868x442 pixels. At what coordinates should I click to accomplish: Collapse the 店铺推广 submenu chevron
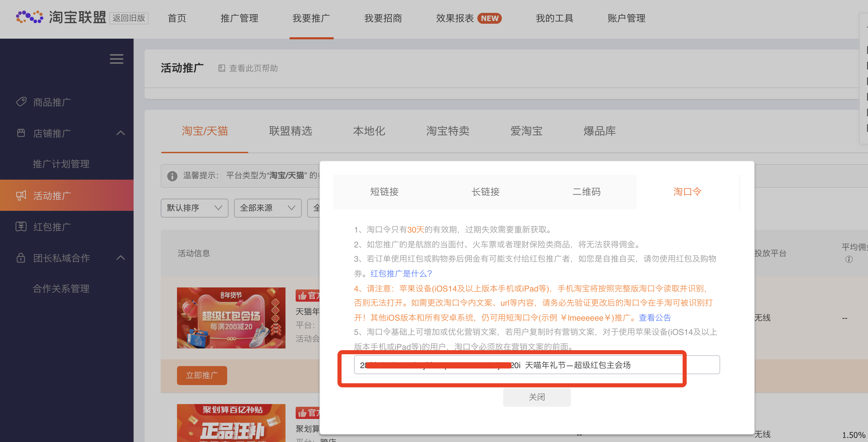pos(121,133)
